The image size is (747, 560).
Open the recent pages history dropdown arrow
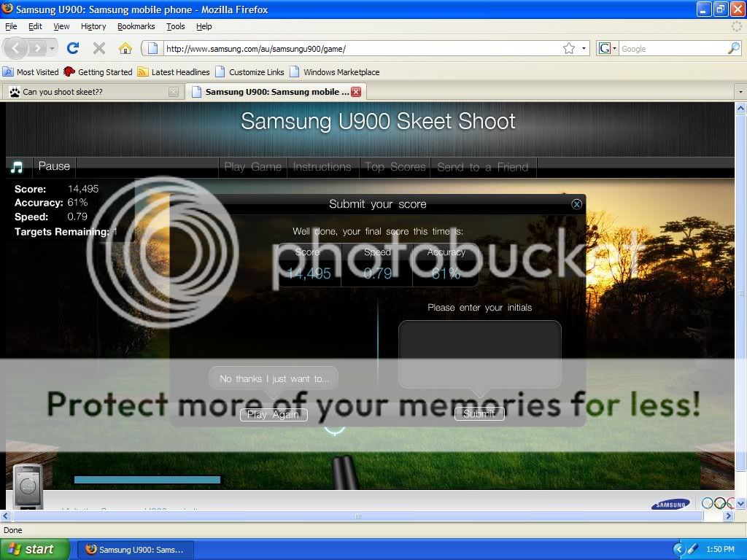click(52, 48)
